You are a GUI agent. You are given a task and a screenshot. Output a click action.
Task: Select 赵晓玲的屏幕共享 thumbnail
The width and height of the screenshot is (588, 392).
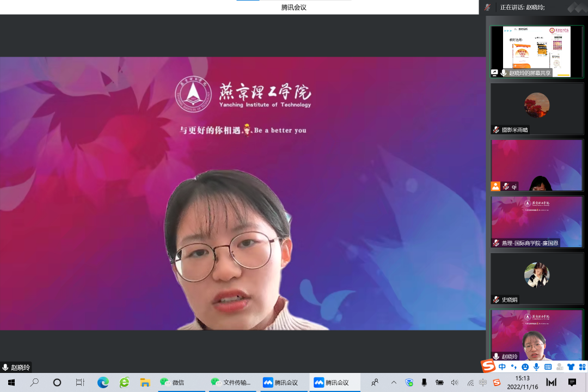coord(537,51)
